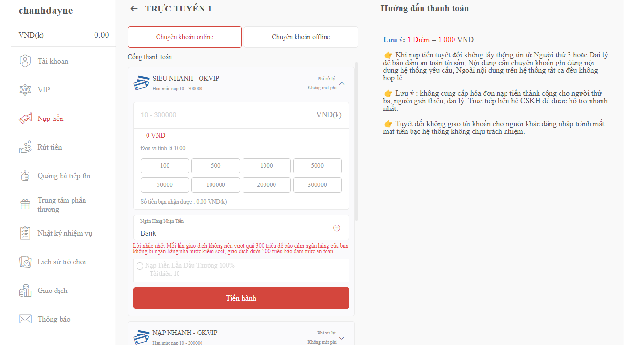Screen dimensions: 644x345
Task: Click the Nạp tiền hand-with-card icon
Action: (25, 119)
